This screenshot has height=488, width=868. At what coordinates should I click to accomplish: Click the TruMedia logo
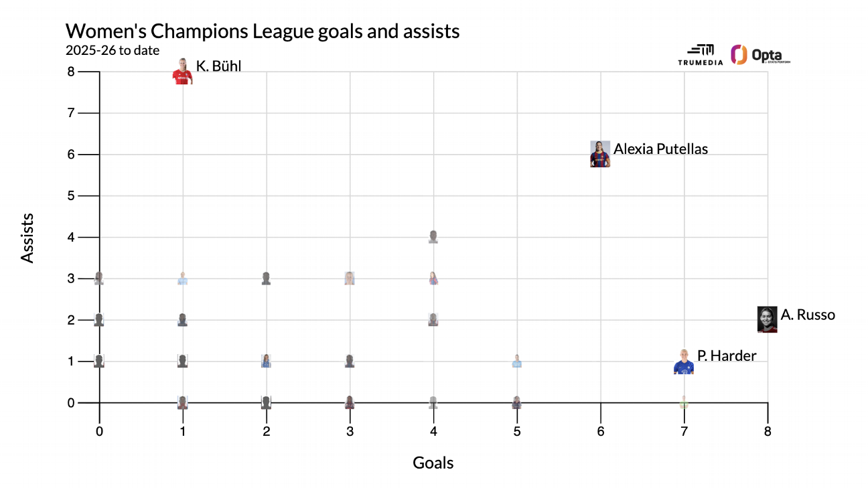(x=701, y=56)
